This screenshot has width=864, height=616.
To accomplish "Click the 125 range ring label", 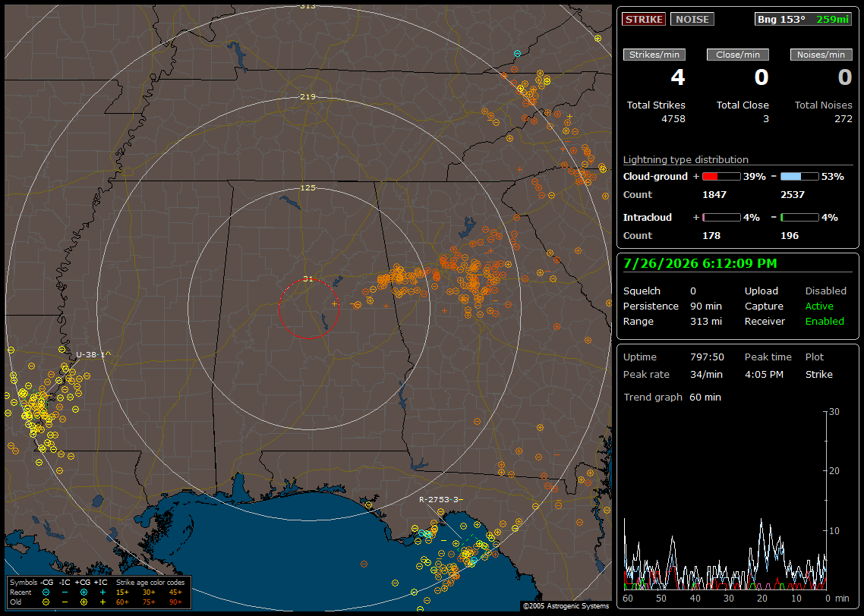I will [x=307, y=187].
